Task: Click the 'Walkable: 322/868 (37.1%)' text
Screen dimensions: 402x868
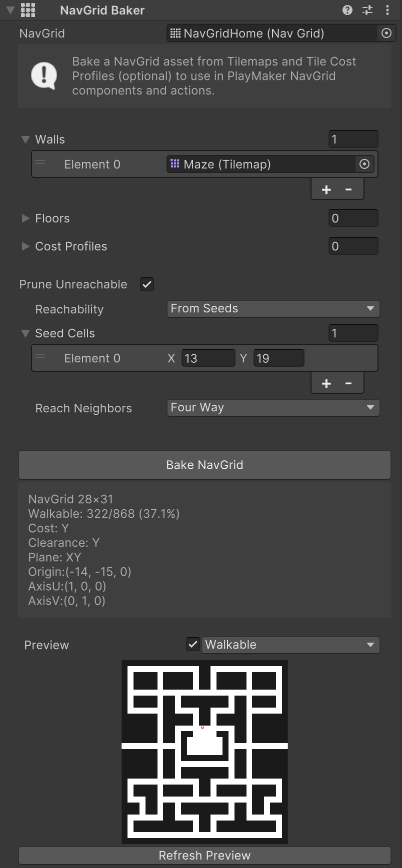Action: click(x=103, y=514)
